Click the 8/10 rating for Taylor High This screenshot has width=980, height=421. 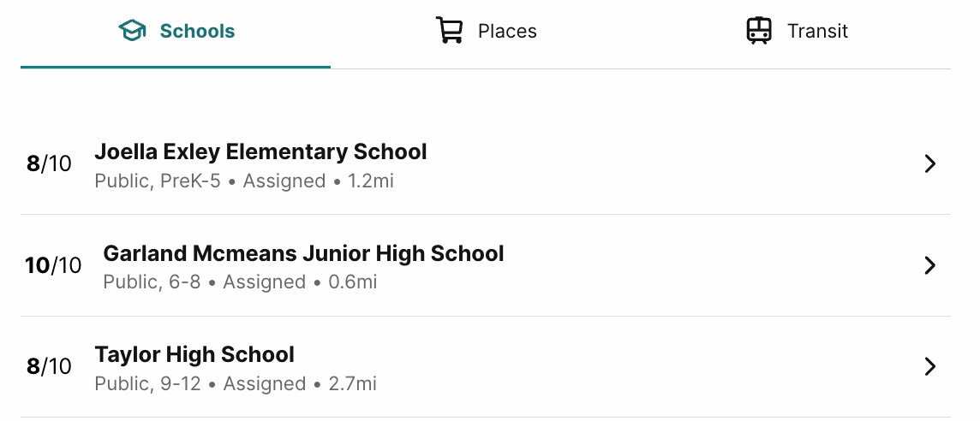point(49,366)
